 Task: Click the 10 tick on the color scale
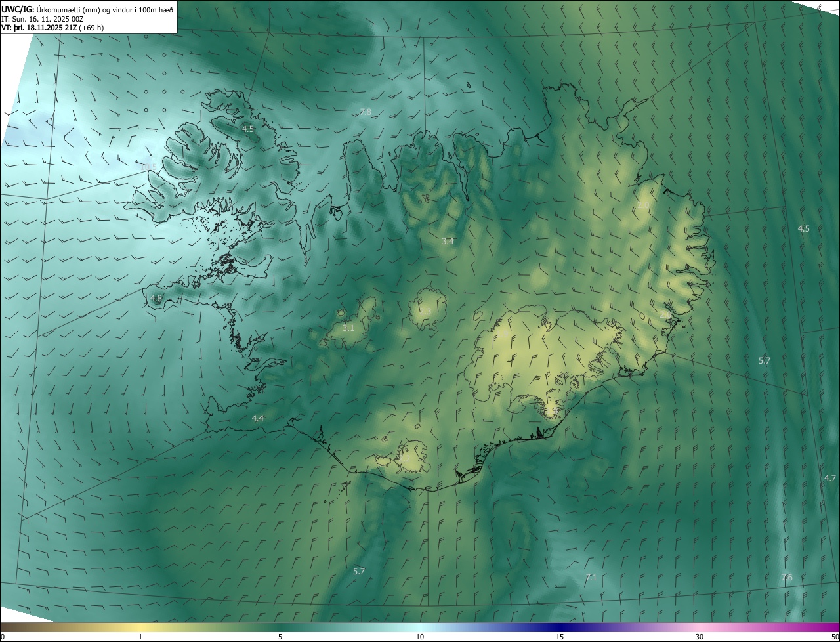pos(420,637)
